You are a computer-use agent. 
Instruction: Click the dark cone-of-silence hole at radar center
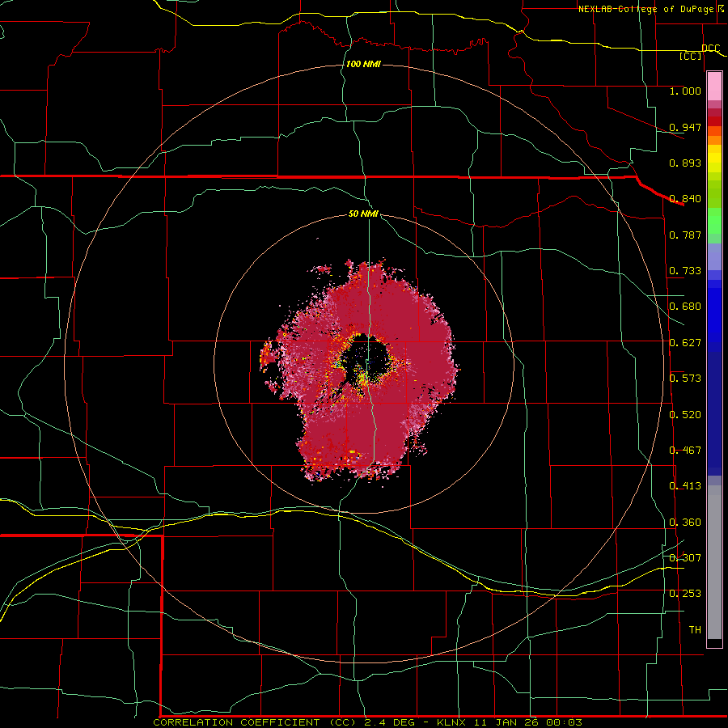point(365,358)
